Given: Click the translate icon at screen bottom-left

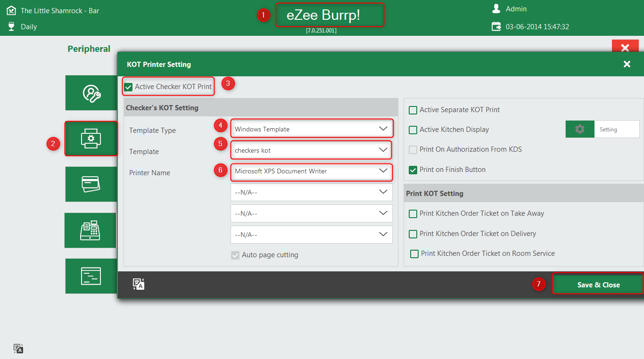Looking at the screenshot, I should (18, 349).
